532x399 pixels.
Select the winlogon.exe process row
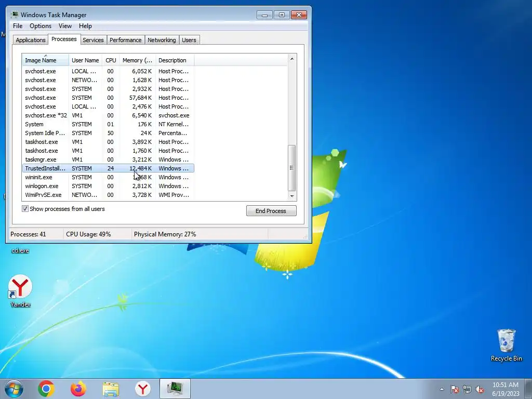pos(108,186)
